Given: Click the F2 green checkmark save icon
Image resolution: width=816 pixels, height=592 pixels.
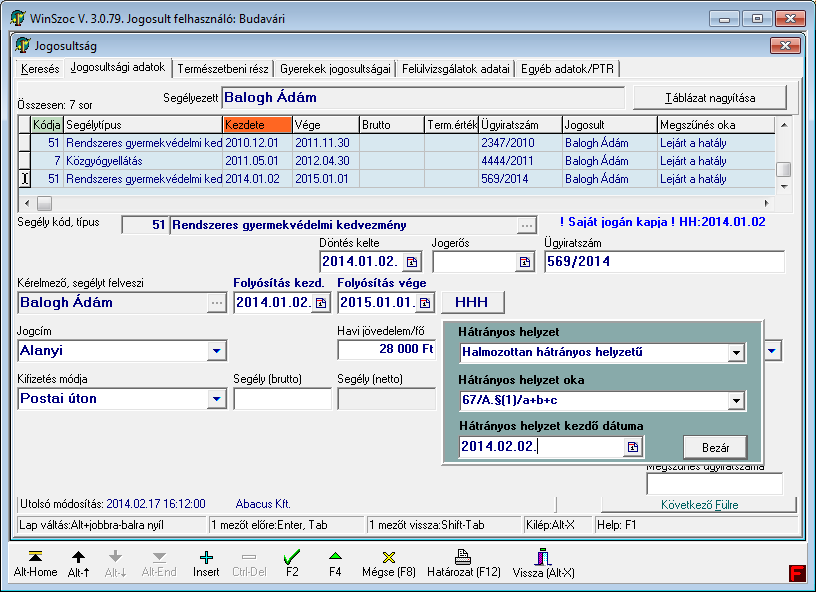Looking at the screenshot, I should coord(292,557).
